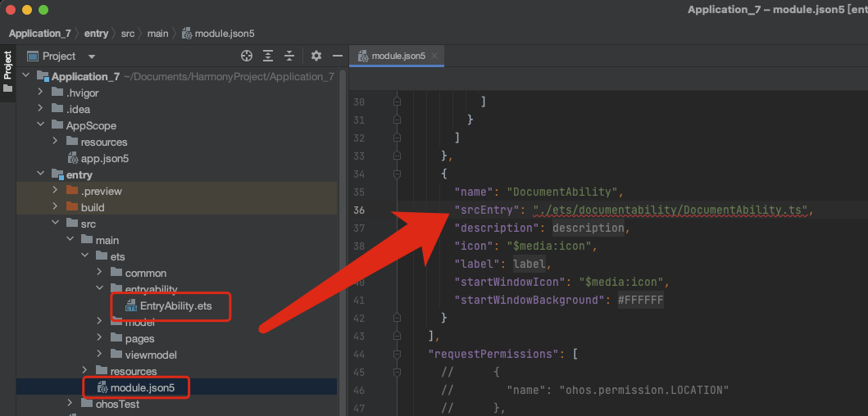
Task: Collapse the Application_7 root node
Action: (25, 76)
